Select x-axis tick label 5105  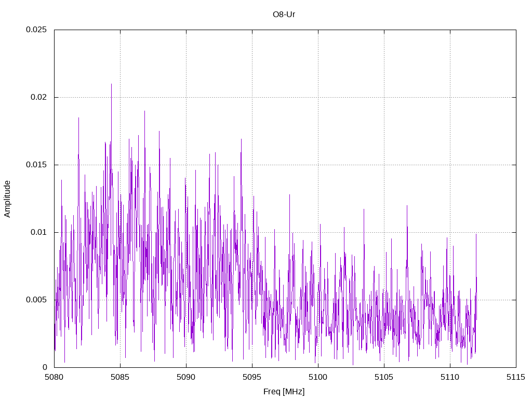point(384,377)
